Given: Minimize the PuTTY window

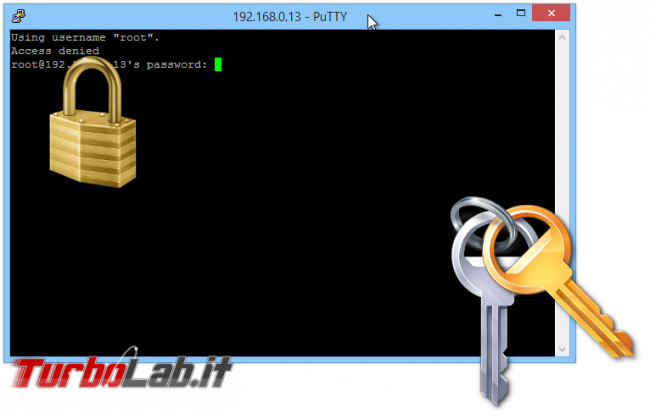Looking at the screenshot, I should [x=498, y=15].
